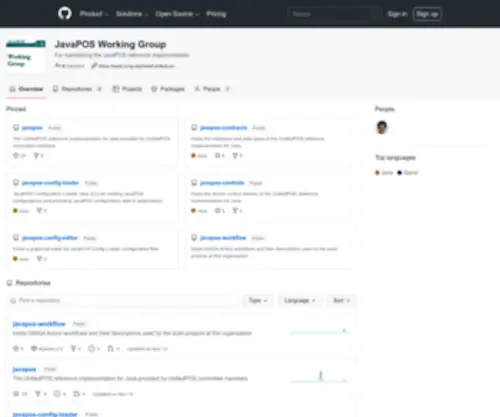Focus the Find a repository field
The width and height of the screenshot is (500, 417).
click(122, 301)
